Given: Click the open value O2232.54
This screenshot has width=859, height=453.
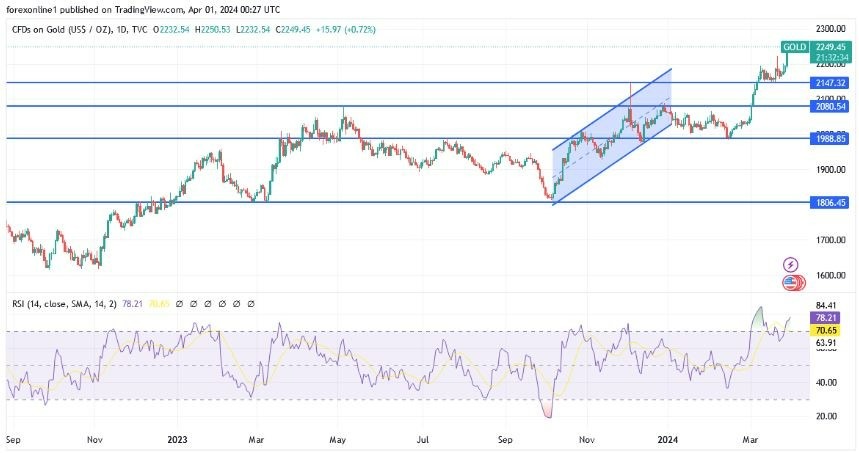Looking at the screenshot, I should coord(171,30).
